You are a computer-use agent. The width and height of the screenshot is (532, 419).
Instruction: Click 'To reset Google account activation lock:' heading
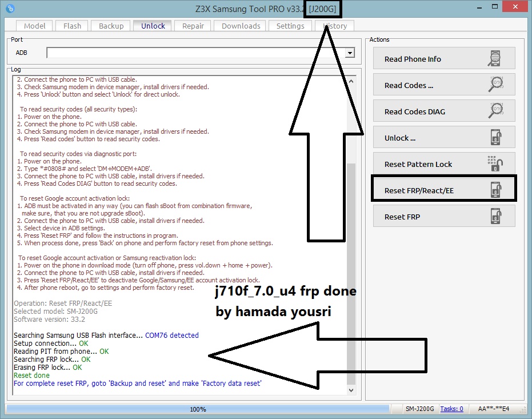tap(75, 198)
